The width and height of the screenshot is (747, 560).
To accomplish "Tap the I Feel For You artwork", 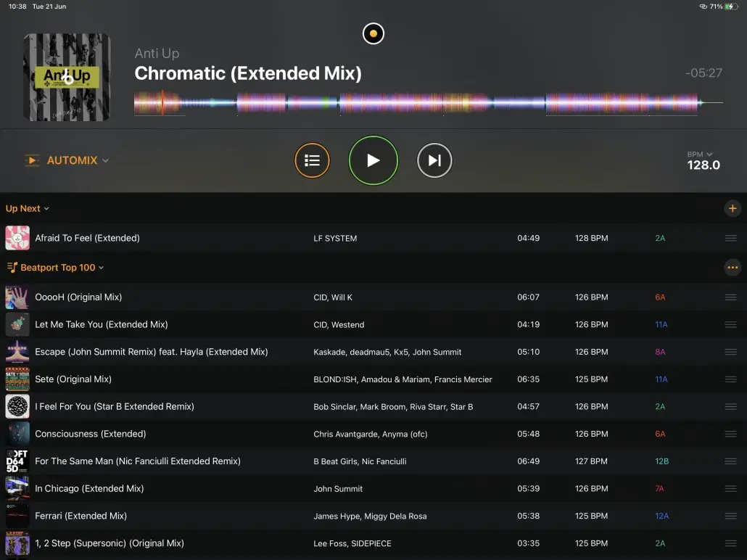I will (17, 406).
